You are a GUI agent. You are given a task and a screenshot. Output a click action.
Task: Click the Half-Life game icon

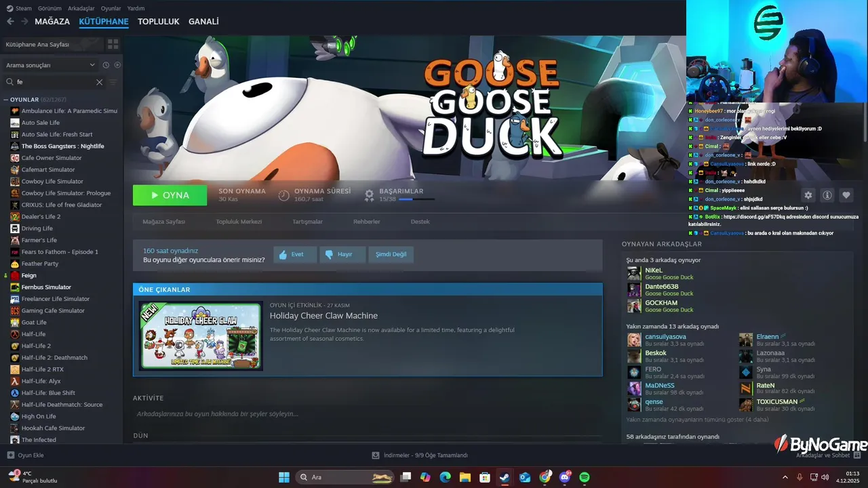[x=15, y=334]
